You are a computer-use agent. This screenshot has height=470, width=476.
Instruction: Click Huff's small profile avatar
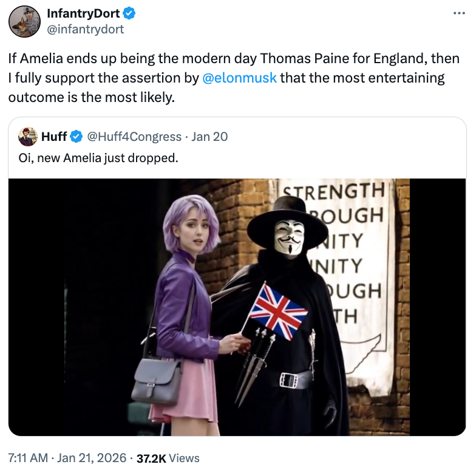point(28,137)
